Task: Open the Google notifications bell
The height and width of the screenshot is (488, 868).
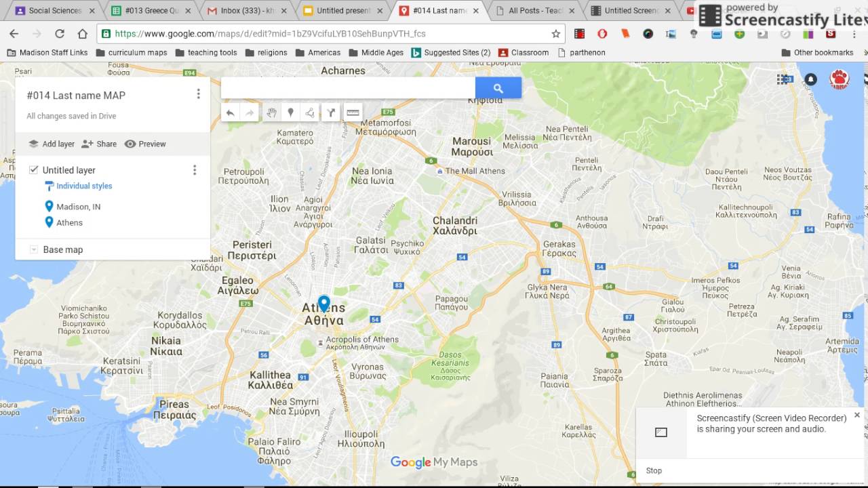Action: (x=810, y=79)
